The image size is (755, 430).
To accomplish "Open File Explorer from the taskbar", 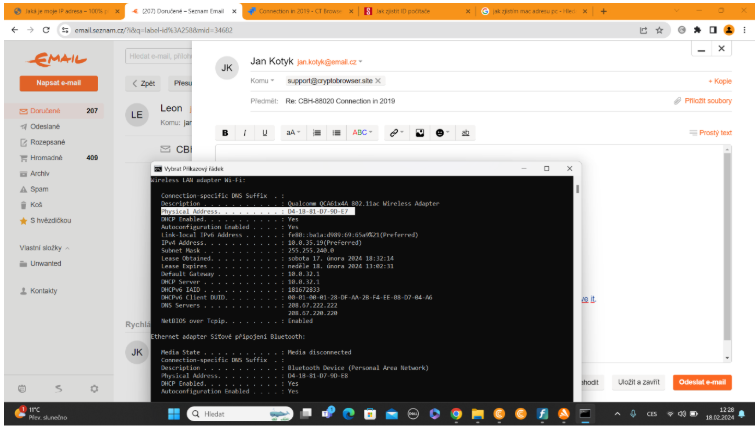I will click(x=477, y=414).
